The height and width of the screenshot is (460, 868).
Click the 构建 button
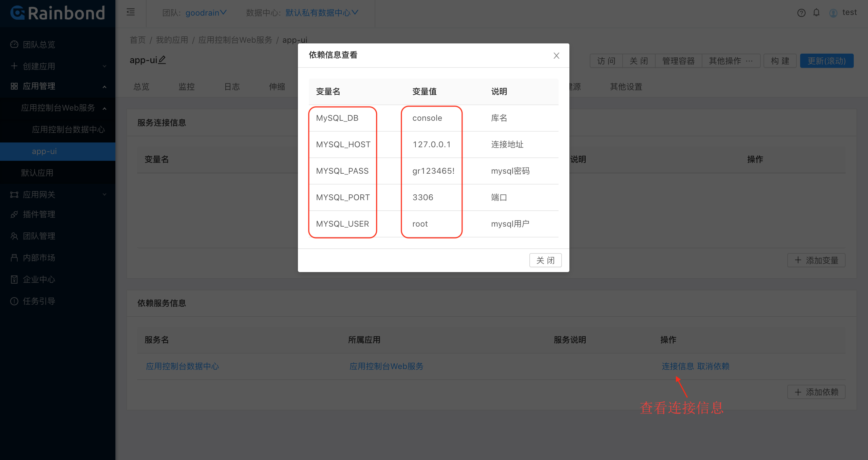[780, 61]
